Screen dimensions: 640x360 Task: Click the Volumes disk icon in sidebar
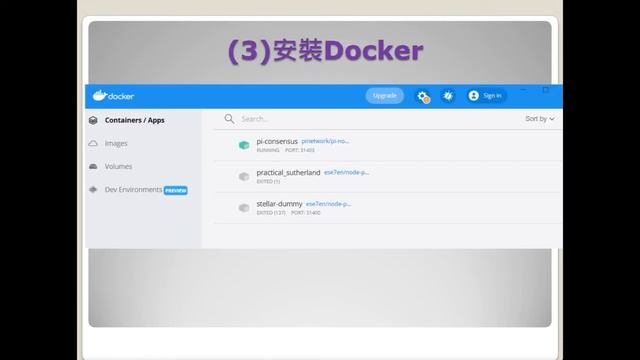pyautogui.click(x=93, y=167)
